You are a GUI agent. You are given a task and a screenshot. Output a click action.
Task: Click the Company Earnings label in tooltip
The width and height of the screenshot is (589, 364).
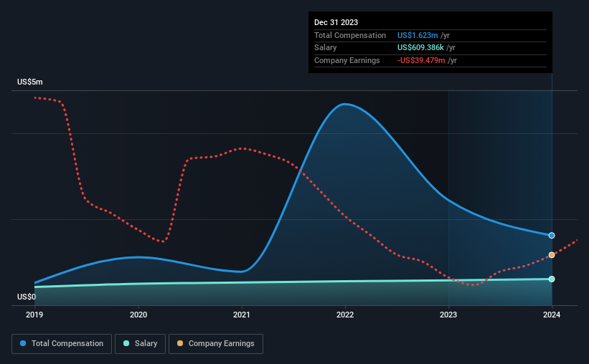[x=347, y=60]
